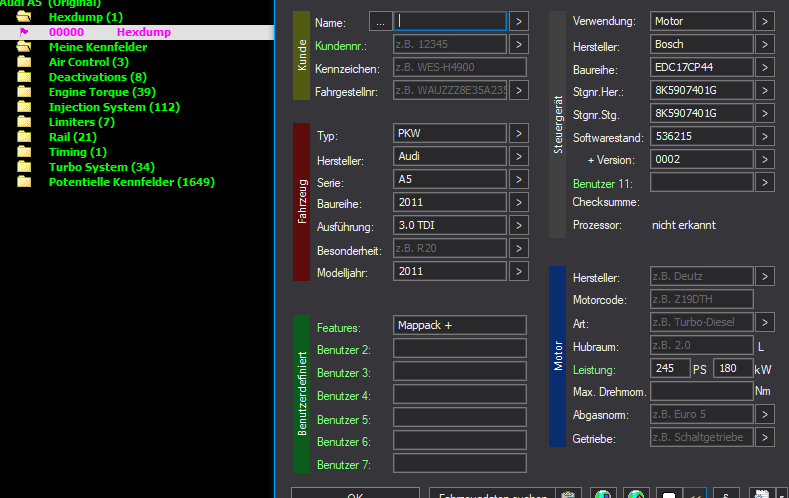This screenshot has height=498, width=789.
Task: Open the arrow list for Abgasnorm
Action: pyautogui.click(x=765, y=414)
